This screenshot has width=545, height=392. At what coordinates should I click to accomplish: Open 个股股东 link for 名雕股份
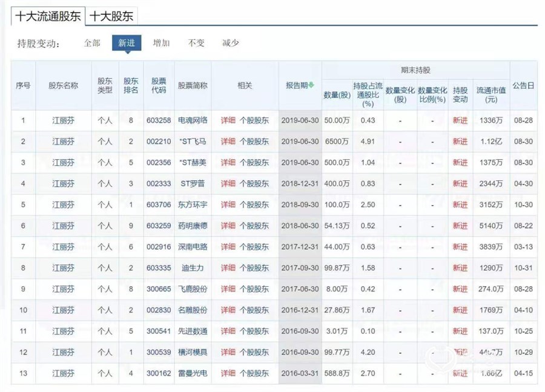(x=254, y=310)
